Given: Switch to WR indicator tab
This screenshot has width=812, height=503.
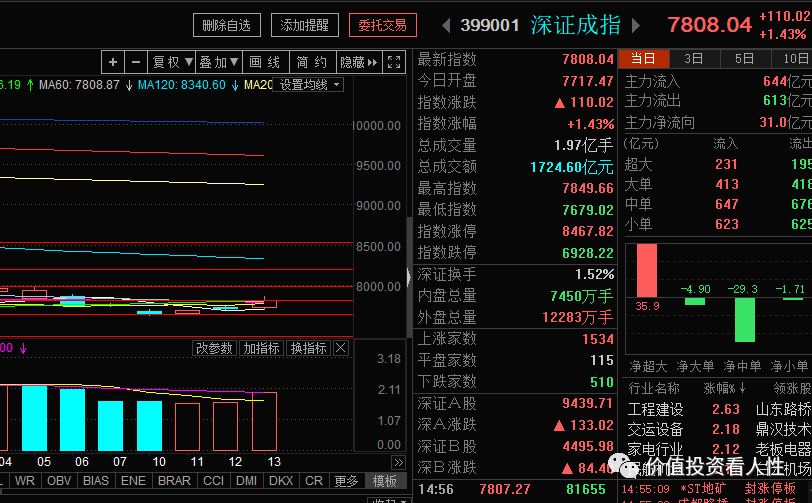Looking at the screenshot, I should pyautogui.click(x=25, y=481).
